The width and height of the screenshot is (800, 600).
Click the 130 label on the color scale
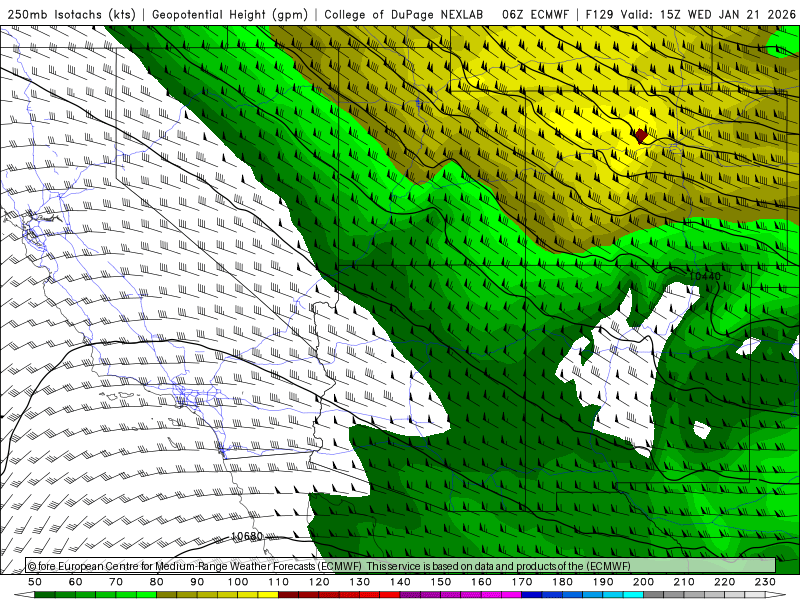click(360, 582)
